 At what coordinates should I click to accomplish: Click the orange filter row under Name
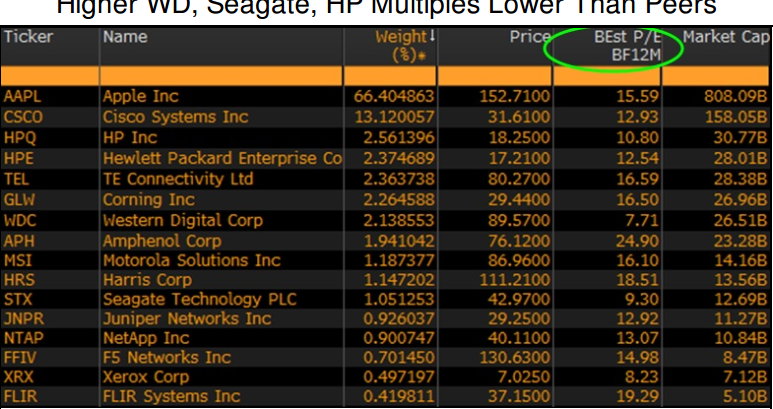(220, 76)
